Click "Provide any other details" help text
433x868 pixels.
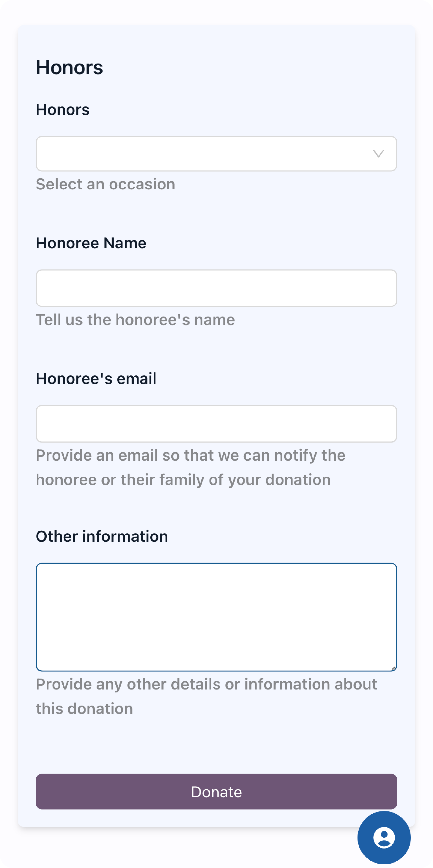[x=206, y=696]
